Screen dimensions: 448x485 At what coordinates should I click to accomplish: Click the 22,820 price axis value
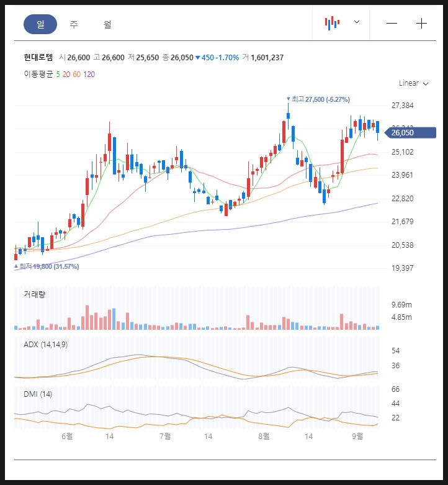click(x=402, y=198)
